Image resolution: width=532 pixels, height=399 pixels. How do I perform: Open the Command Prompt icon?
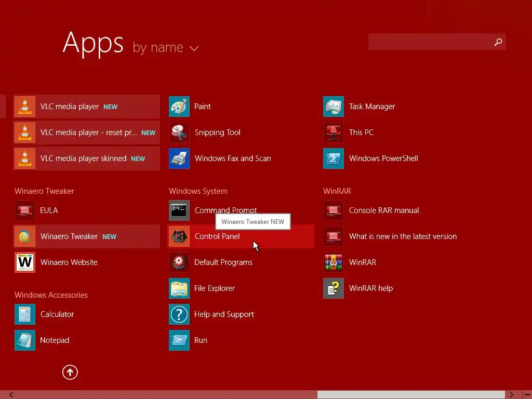click(179, 210)
